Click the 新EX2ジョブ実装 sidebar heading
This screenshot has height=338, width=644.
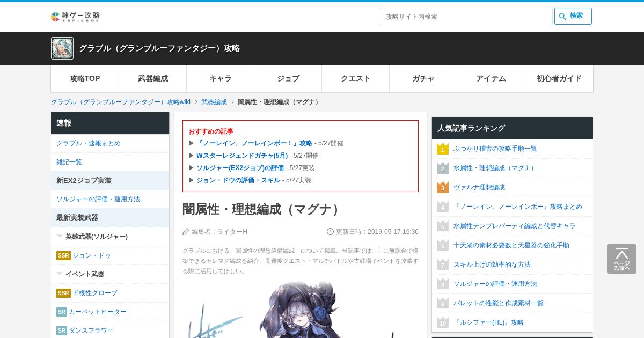point(110,181)
